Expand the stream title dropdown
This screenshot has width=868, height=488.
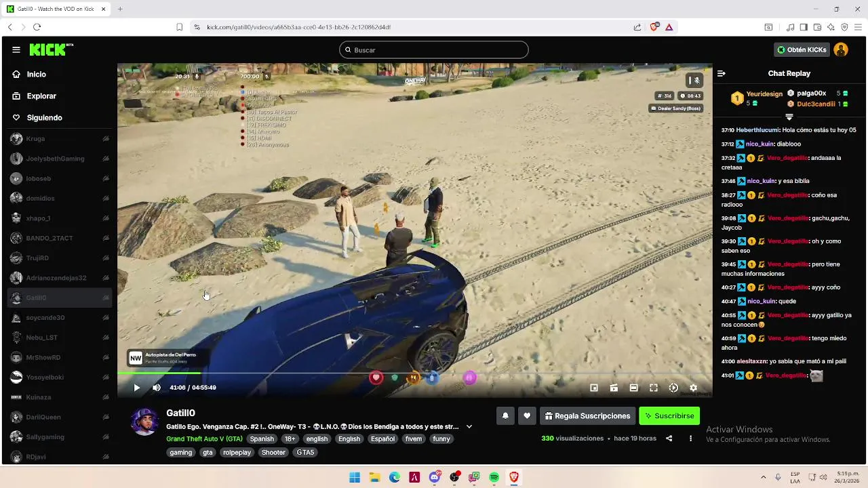[469, 427]
